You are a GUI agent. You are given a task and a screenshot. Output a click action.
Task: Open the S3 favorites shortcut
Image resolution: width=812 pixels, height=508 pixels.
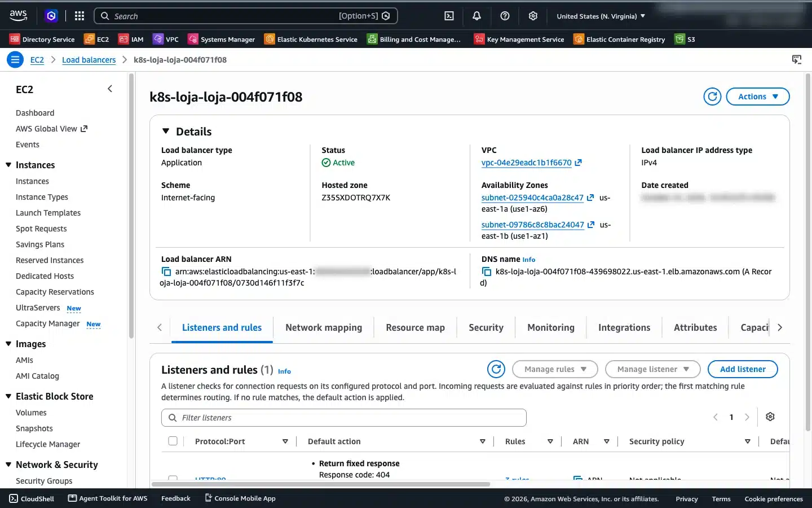click(685, 39)
